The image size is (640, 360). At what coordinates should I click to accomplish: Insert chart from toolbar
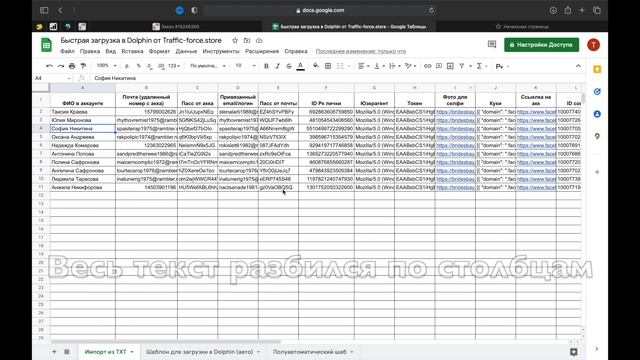pos(450,66)
